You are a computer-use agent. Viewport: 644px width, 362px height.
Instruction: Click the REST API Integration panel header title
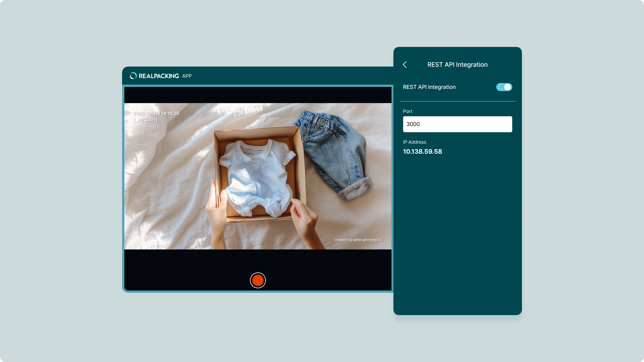point(457,65)
